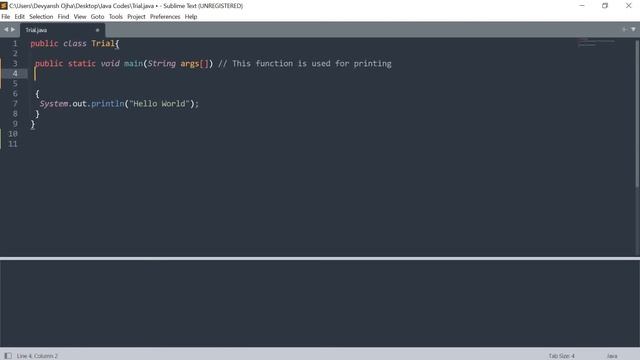Close the Trial.java tab via dot icon
The height and width of the screenshot is (360, 640).
click(97, 30)
